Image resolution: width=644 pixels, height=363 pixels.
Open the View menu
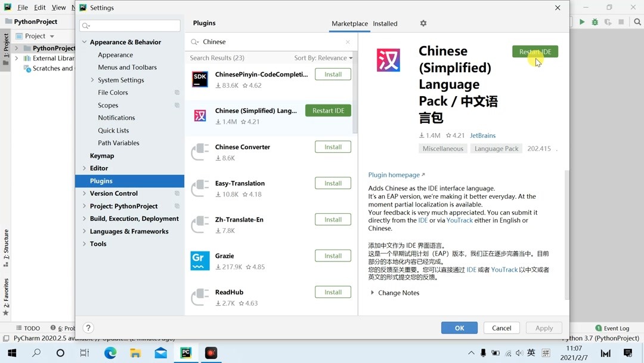[x=58, y=7]
